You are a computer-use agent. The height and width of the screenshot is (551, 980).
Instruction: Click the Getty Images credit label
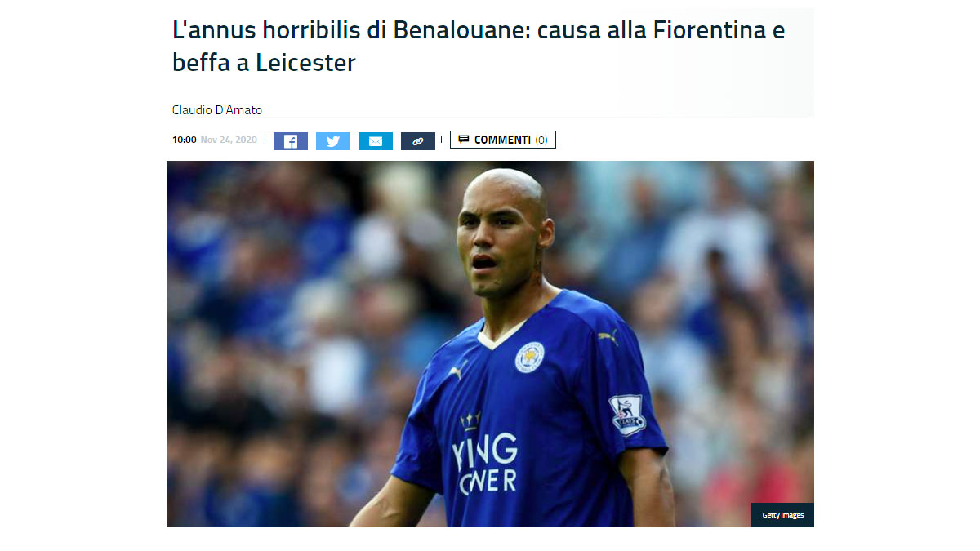[782, 515]
